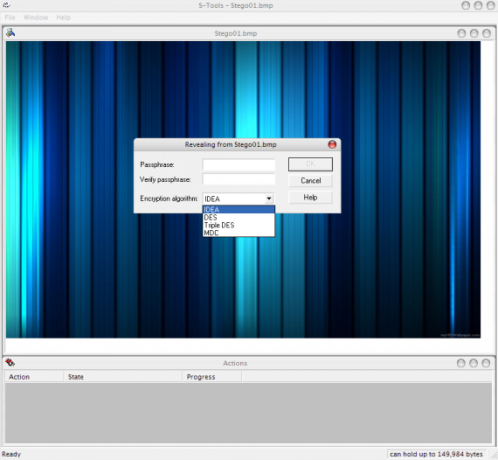The width and height of the screenshot is (498, 460).
Task: Open the File menu
Action: (x=10, y=17)
